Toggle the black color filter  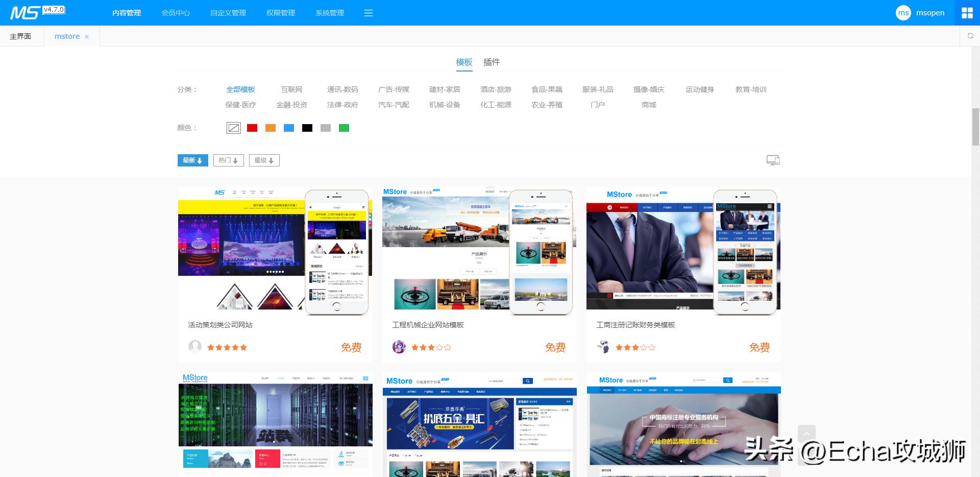(x=307, y=128)
